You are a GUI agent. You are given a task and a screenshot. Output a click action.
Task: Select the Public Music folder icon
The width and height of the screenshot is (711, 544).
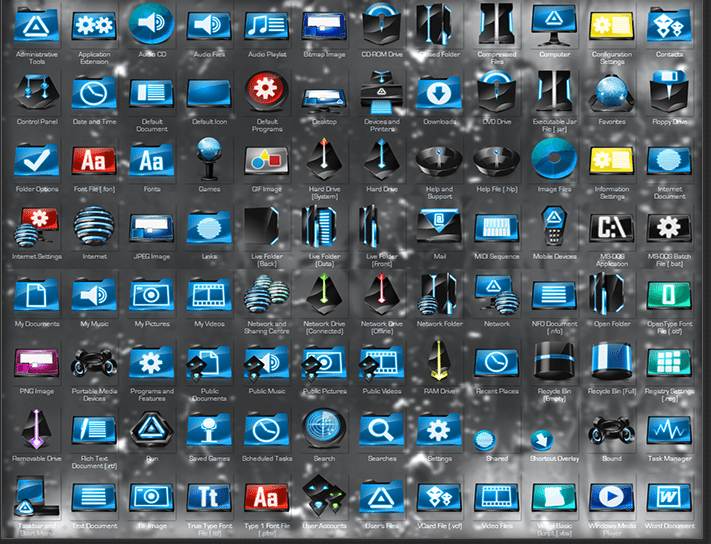pyautogui.click(x=267, y=362)
